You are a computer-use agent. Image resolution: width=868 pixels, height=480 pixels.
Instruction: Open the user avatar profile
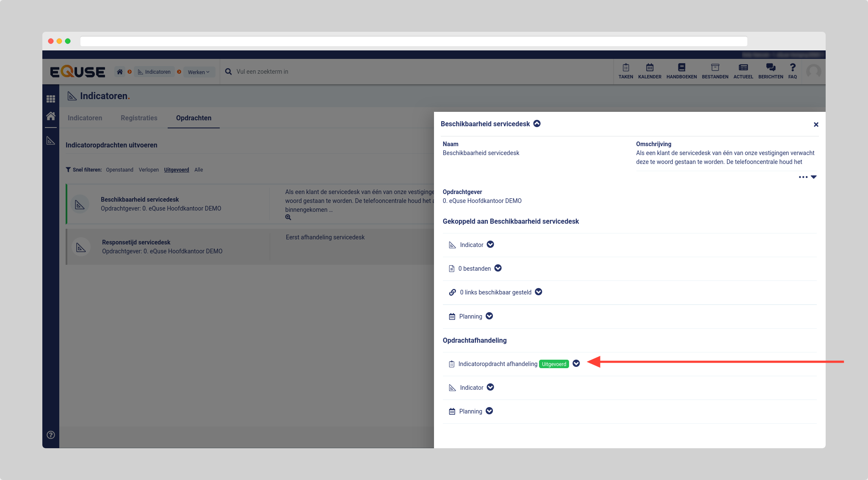[813, 71]
